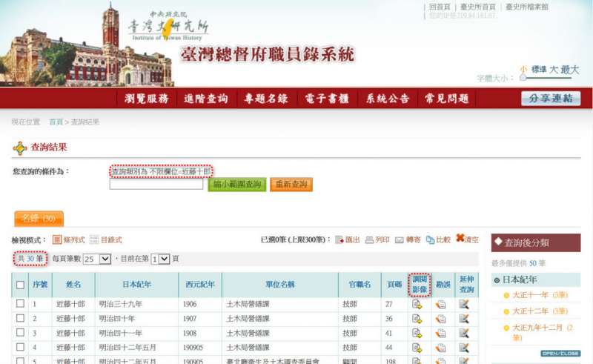Toggle the OPEN/CLOSE facet panel button
The image size is (593, 364).
click(x=560, y=354)
